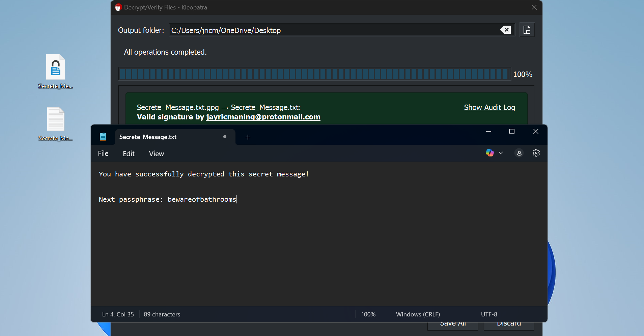
Task: Click the jayricmaning@protonmail.com signature link
Action: (263, 117)
